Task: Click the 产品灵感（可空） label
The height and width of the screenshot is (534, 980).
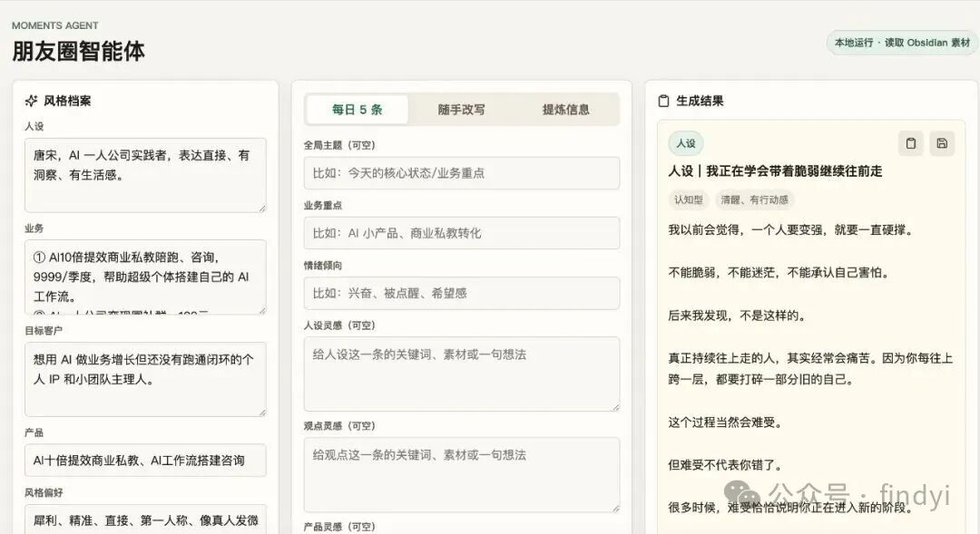Action: [339, 527]
